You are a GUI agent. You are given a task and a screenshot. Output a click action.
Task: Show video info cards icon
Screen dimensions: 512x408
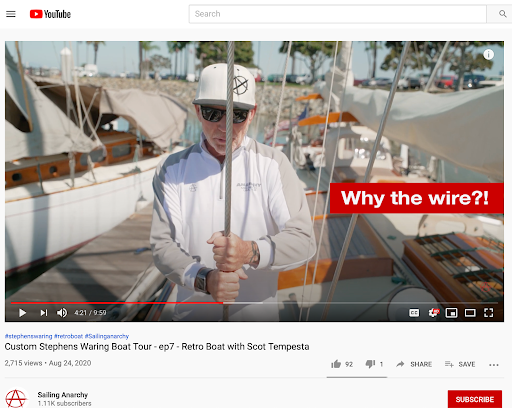(x=488, y=54)
